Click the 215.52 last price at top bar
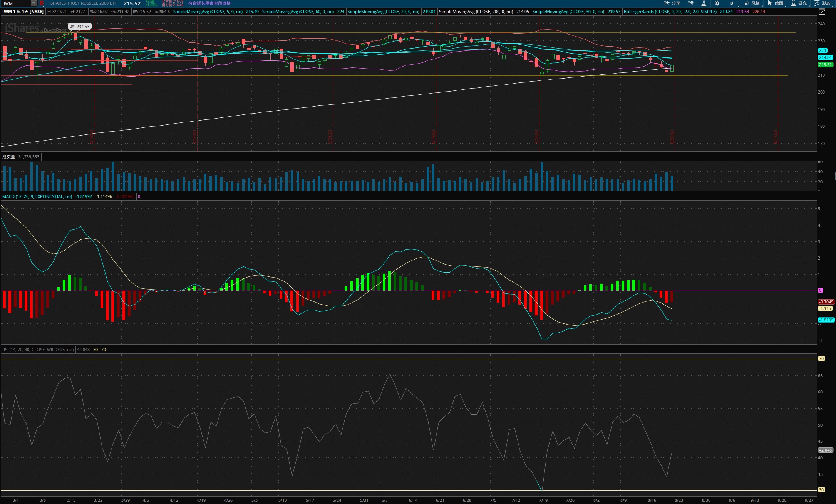The width and height of the screenshot is (836, 504). (x=132, y=3)
